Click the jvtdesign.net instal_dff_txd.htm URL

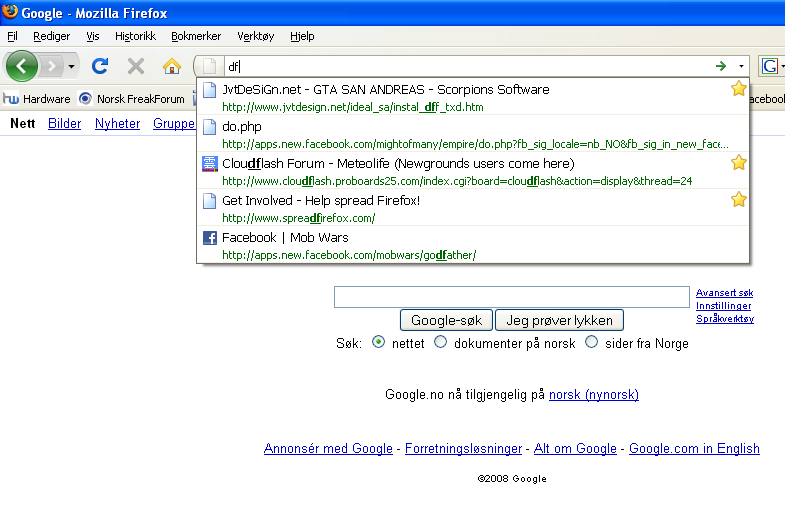click(x=352, y=107)
